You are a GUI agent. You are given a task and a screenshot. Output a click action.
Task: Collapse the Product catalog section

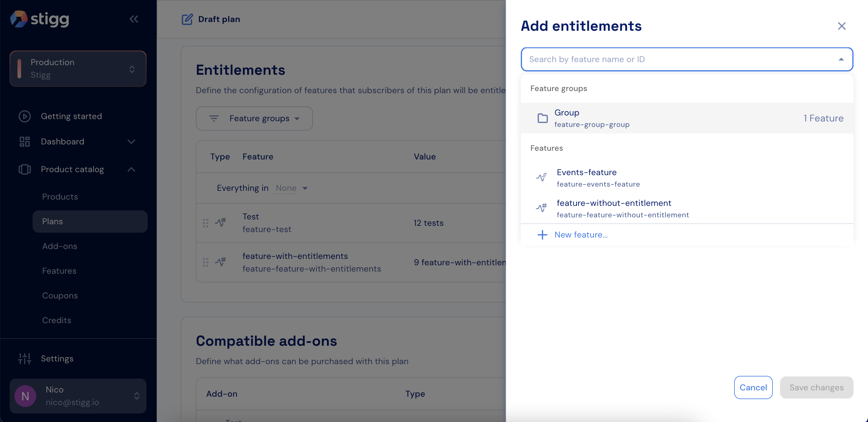pos(131,169)
